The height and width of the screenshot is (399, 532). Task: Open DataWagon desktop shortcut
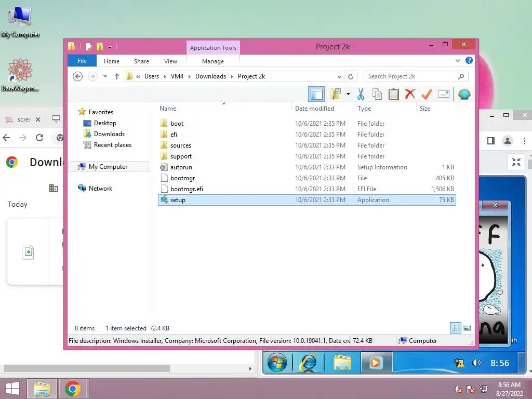point(20,75)
